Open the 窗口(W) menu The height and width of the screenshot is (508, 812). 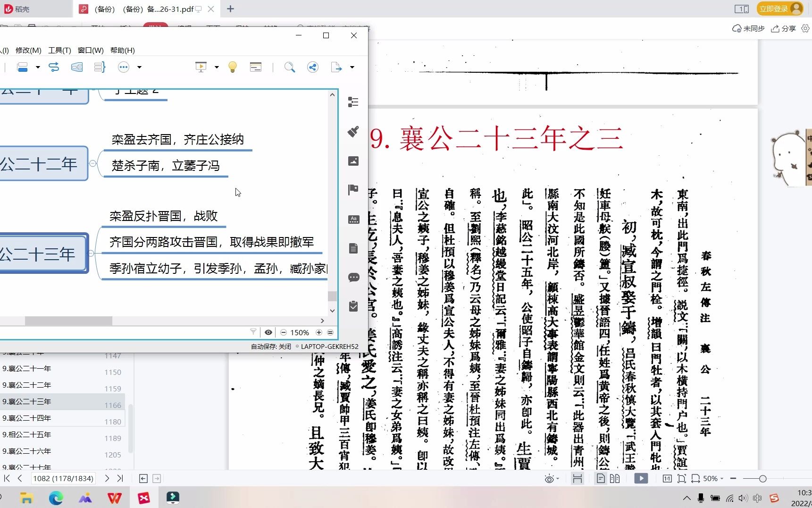click(91, 50)
